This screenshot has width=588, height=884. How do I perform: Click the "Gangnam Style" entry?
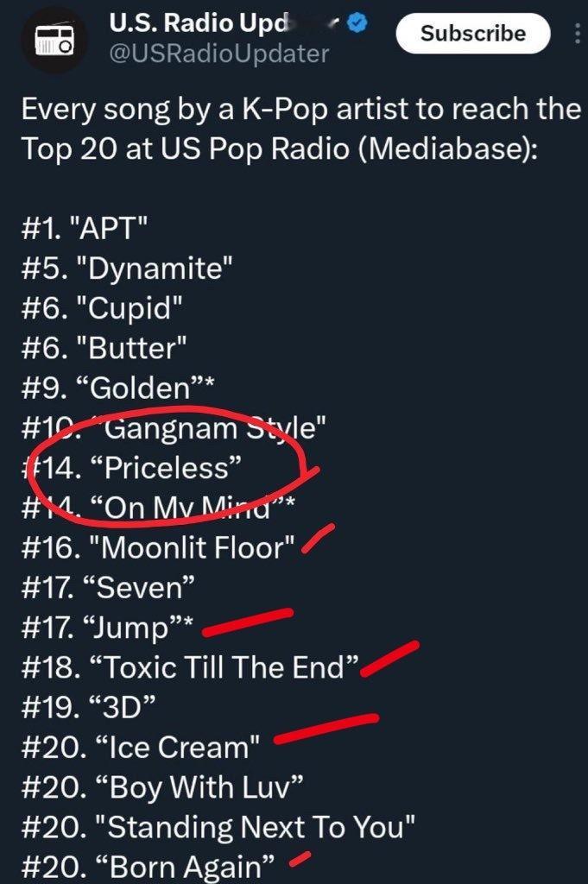[x=174, y=428]
